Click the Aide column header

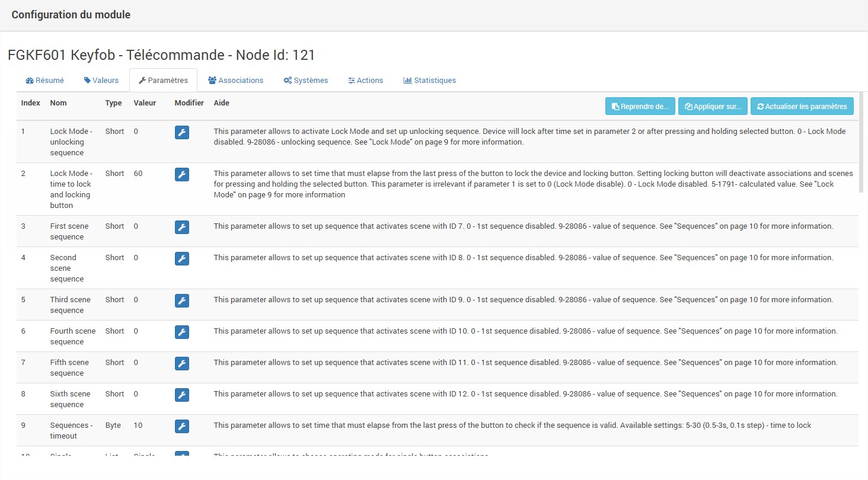tap(222, 103)
